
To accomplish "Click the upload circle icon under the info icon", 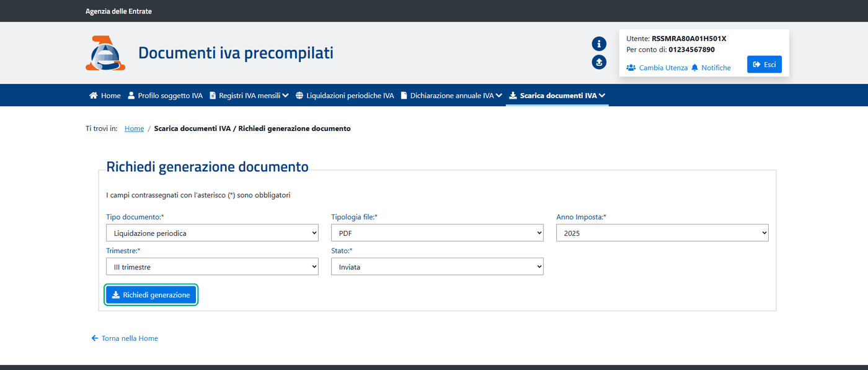I will (599, 62).
